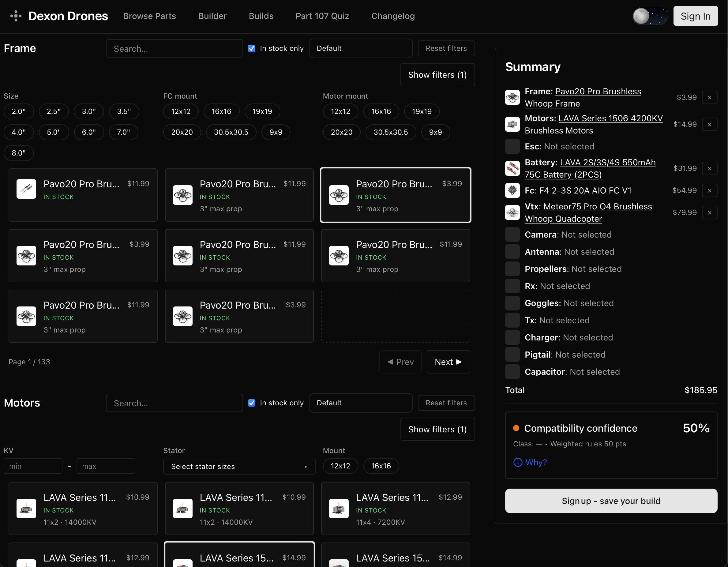Remove the Fc item from summary

coord(710,191)
